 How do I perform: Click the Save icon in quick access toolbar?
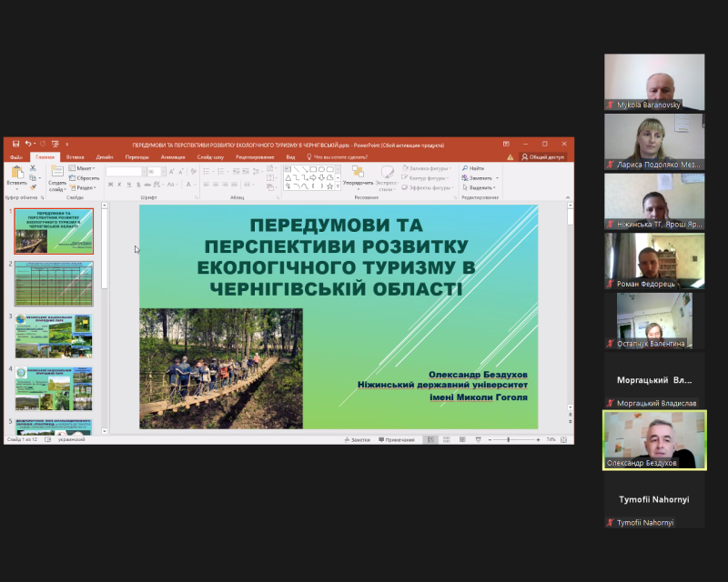(x=17, y=144)
